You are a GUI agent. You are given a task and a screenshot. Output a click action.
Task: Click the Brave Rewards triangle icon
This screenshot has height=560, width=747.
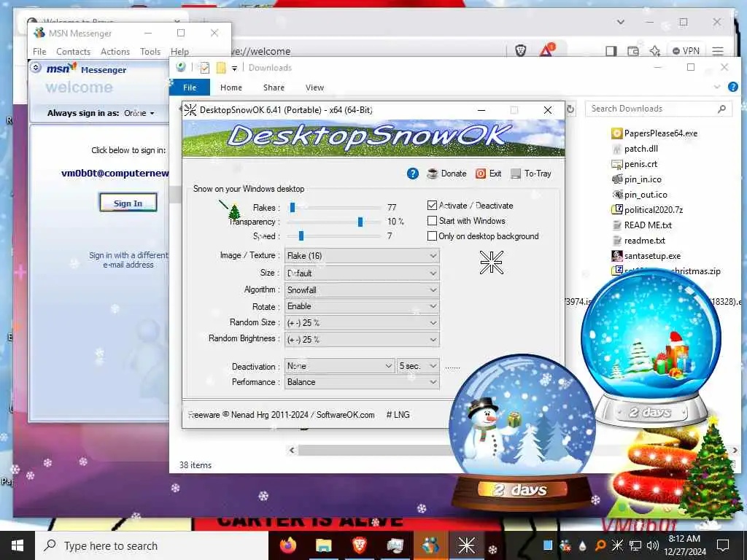point(546,50)
